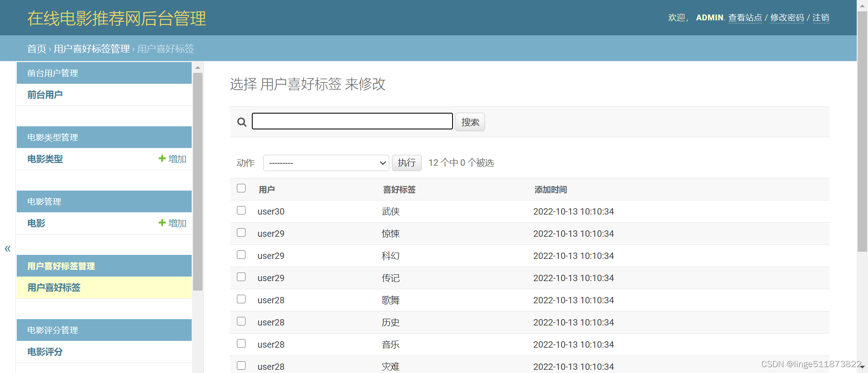Check the user28 歌舞 row checkbox

tap(241, 299)
